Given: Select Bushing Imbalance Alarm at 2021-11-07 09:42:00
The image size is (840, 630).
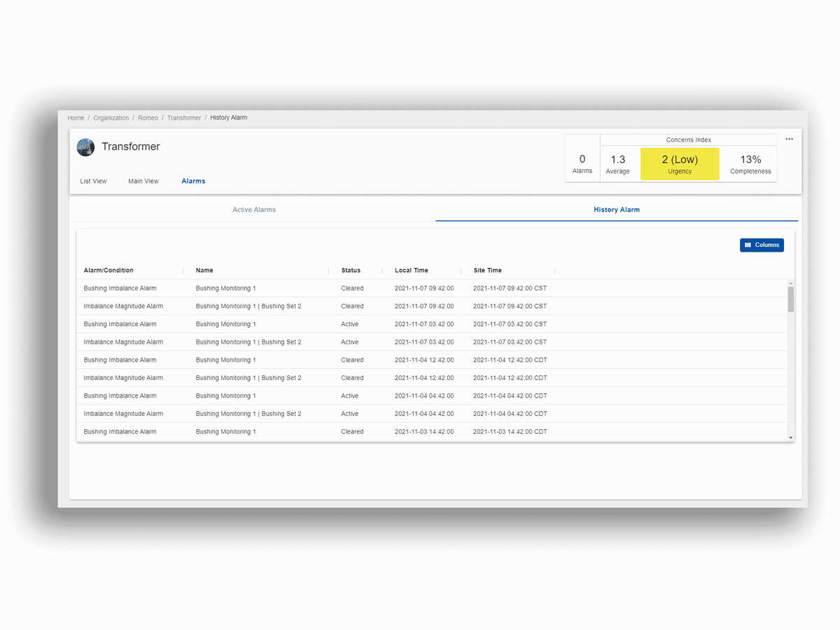Looking at the screenshot, I should point(432,288).
